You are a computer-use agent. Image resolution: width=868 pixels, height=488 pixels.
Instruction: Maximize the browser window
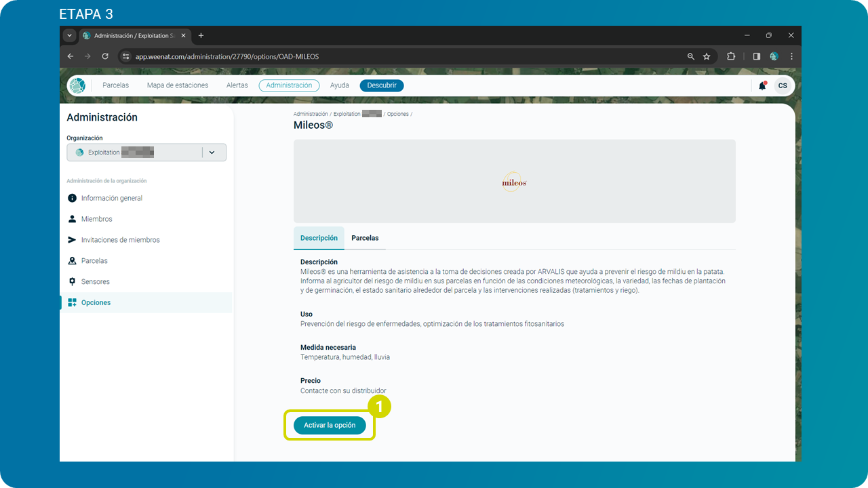tap(769, 35)
